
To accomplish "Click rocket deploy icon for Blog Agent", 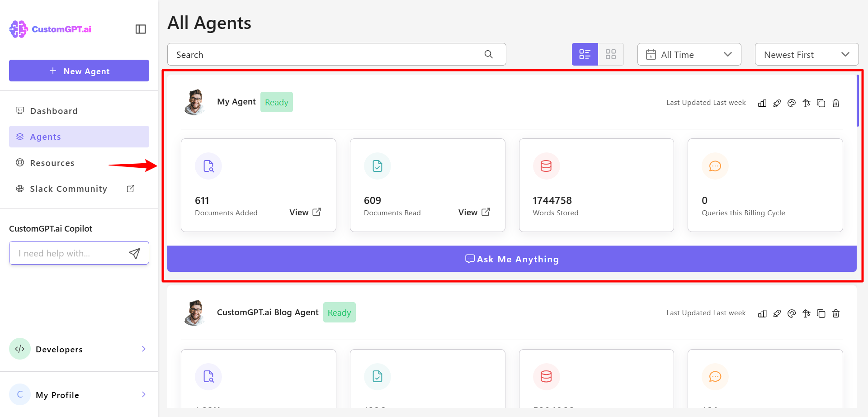I will (777, 313).
